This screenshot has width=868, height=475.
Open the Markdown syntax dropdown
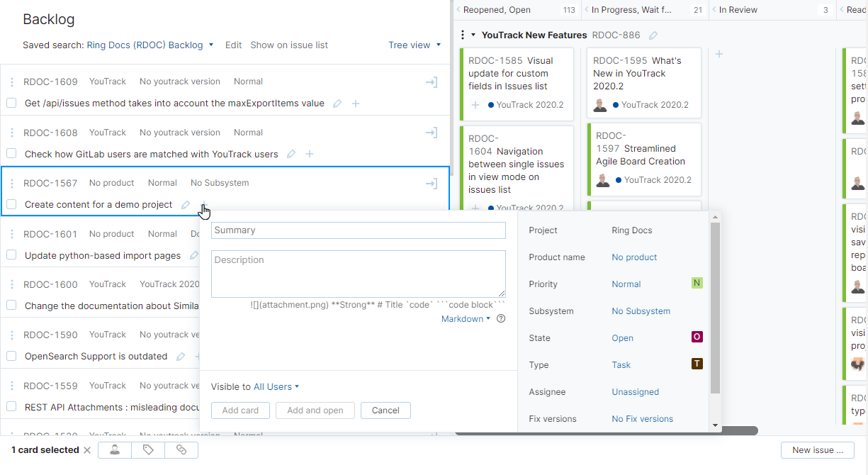[465, 318]
